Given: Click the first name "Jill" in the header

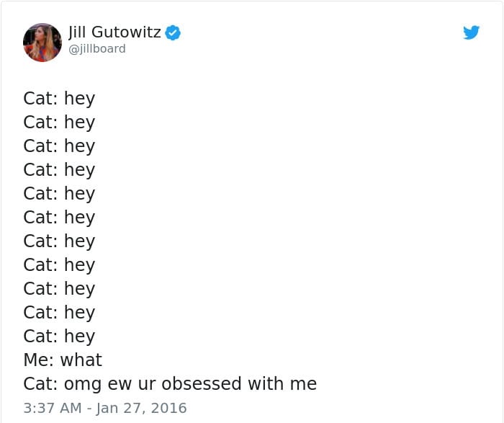Looking at the screenshot, I should tap(77, 32).
